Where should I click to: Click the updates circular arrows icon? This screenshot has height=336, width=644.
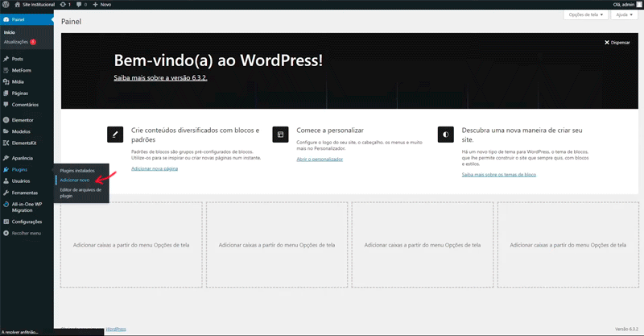pyautogui.click(x=63, y=5)
